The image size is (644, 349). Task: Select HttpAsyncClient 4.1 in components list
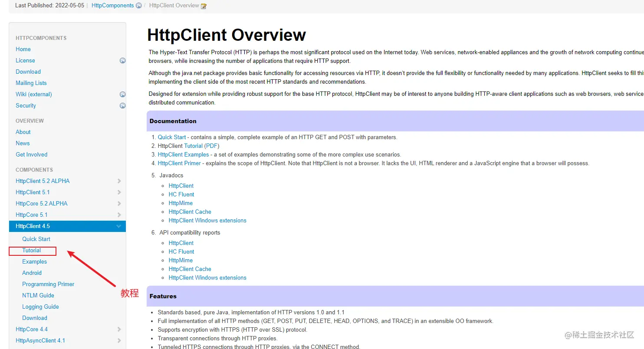(40, 340)
